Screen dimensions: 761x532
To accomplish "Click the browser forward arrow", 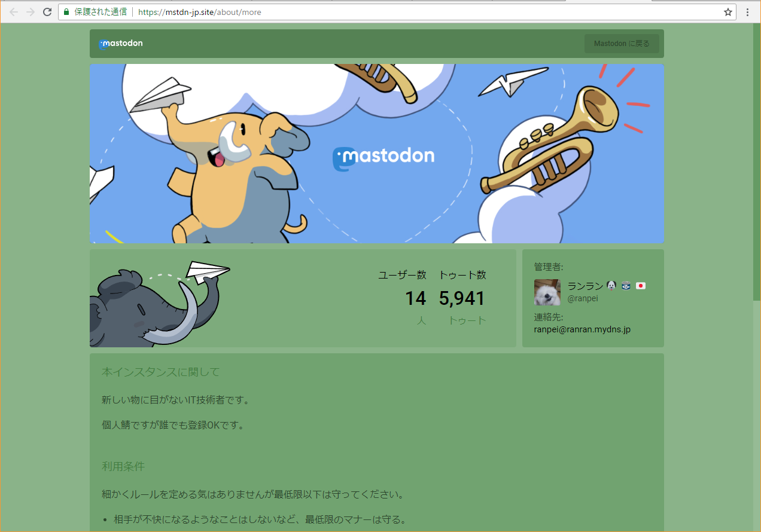I will pos(31,12).
